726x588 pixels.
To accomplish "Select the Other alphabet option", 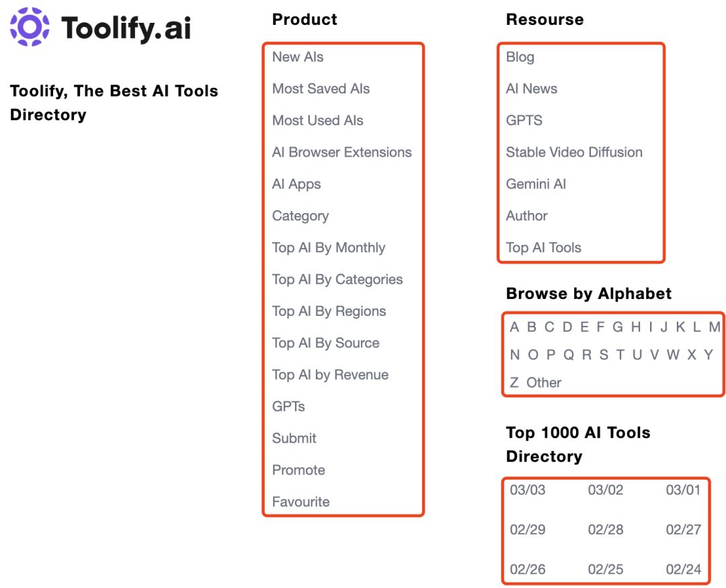I will pos(544,382).
